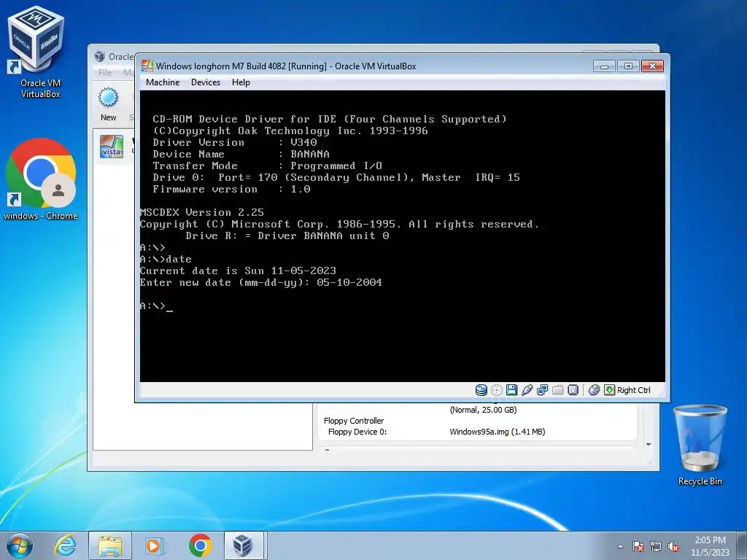Screen dimensions: 747x560
Task: Click the Device Name : BANANA line
Action: [241, 154]
